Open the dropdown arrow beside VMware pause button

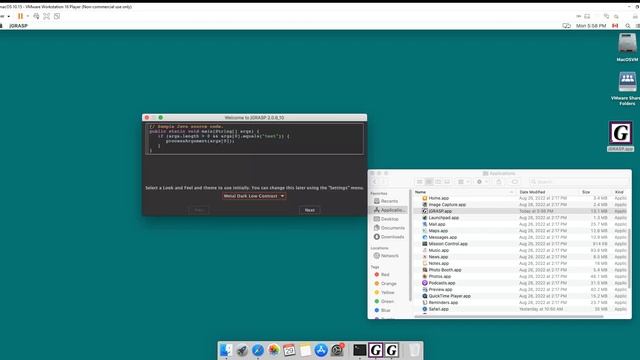(x=28, y=16)
